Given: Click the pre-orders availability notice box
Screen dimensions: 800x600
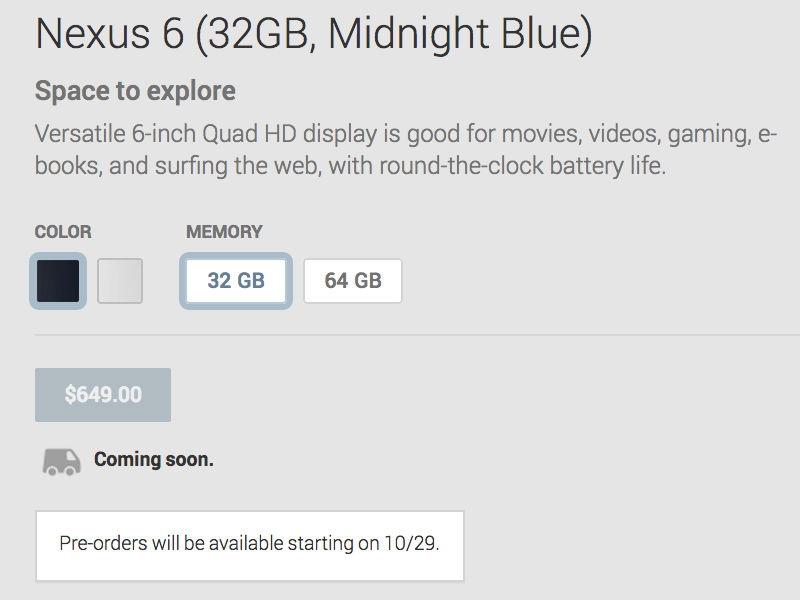Looking at the screenshot, I should (250, 545).
